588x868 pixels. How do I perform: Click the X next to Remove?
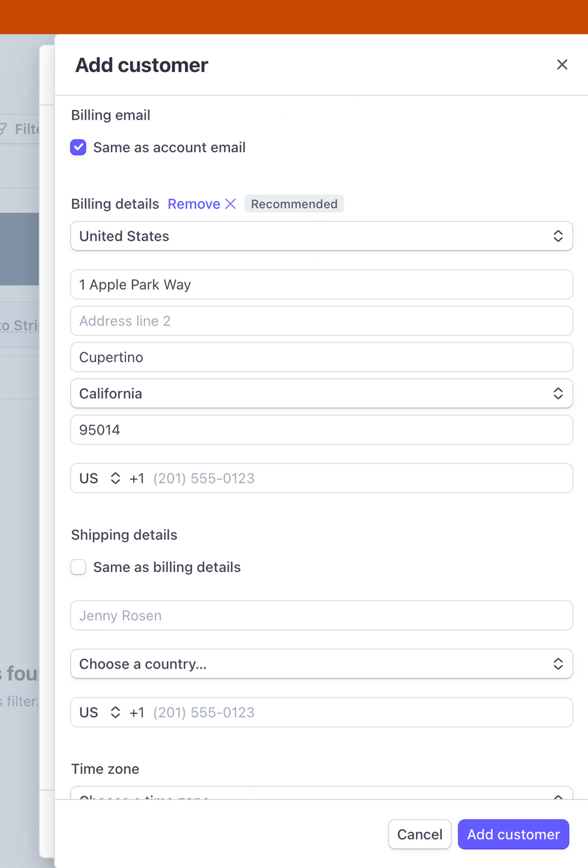[230, 203]
